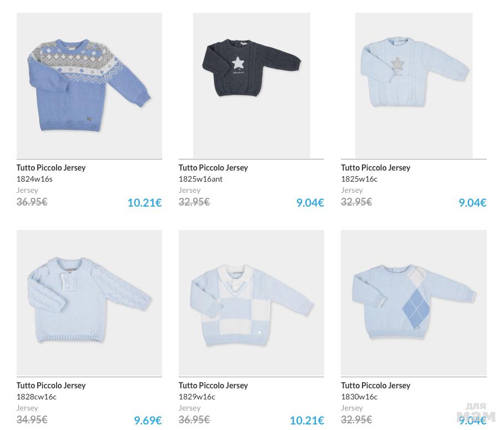Open the light blue star sweater 1825w16c image

click(x=414, y=86)
